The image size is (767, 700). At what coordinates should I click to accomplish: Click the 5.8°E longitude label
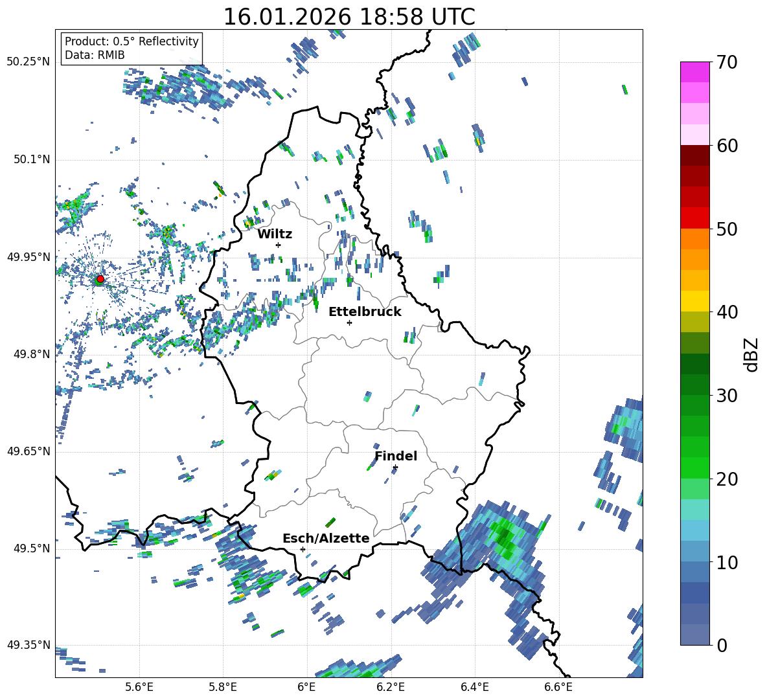coord(223,687)
